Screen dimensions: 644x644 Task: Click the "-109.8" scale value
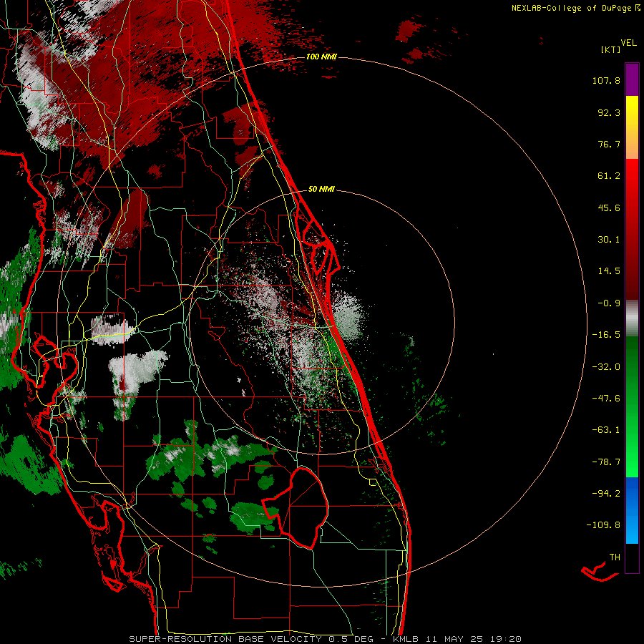click(603, 525)
